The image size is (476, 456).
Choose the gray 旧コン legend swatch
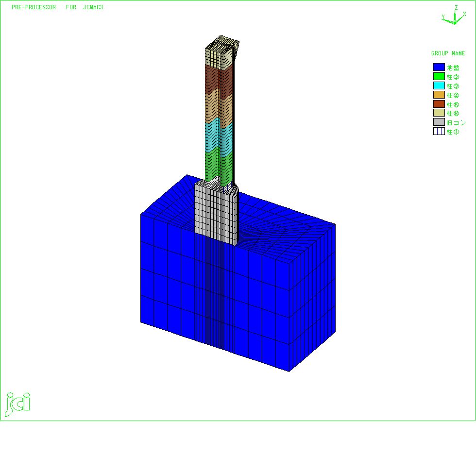click(439, 122)
